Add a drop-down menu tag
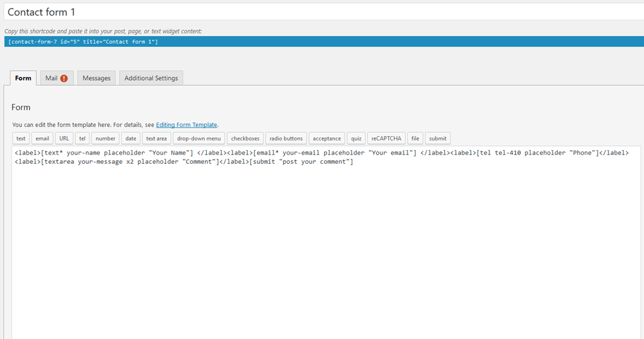The height and width of the screenshot is (339, 644). (199, 139)
